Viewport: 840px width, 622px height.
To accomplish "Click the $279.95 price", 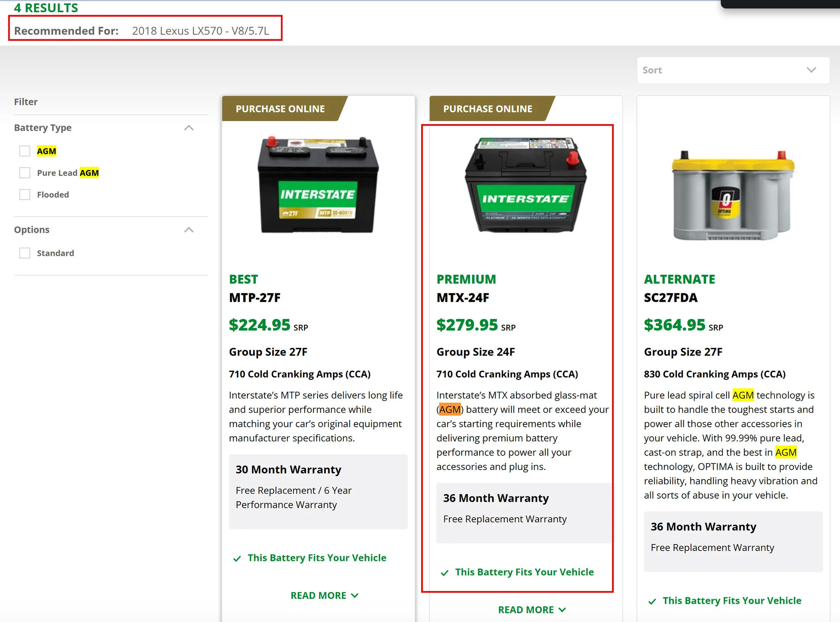I will click(467, 325).
